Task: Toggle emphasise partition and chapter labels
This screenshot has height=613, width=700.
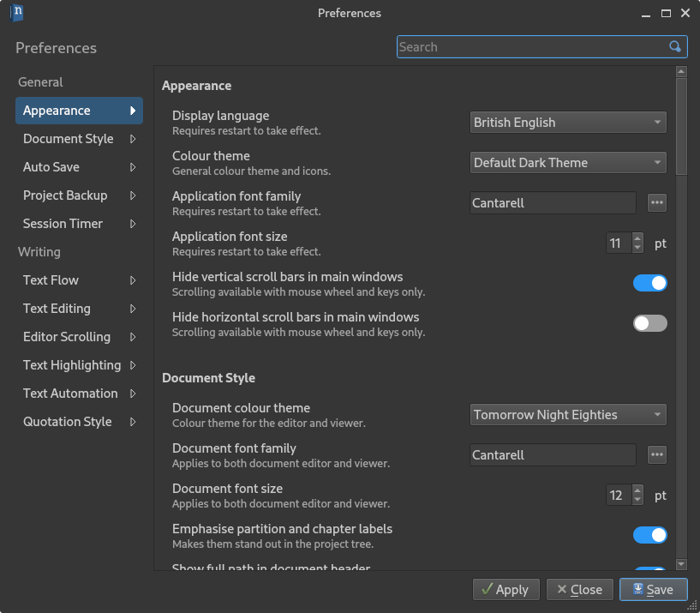Action: [650, 535]
